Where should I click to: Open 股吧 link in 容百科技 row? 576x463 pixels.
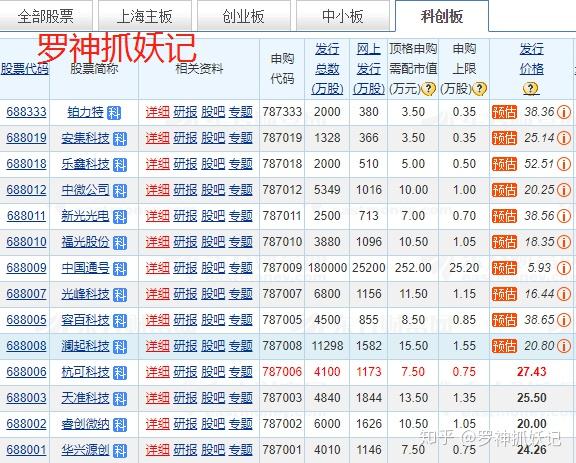(213, 320)
